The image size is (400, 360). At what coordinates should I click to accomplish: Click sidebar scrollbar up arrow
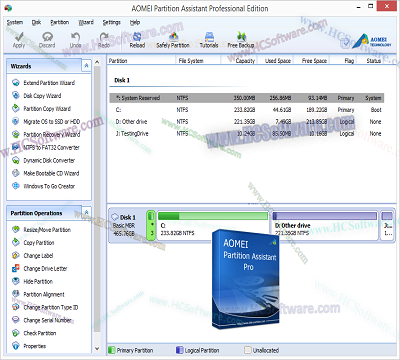[97, 62]
